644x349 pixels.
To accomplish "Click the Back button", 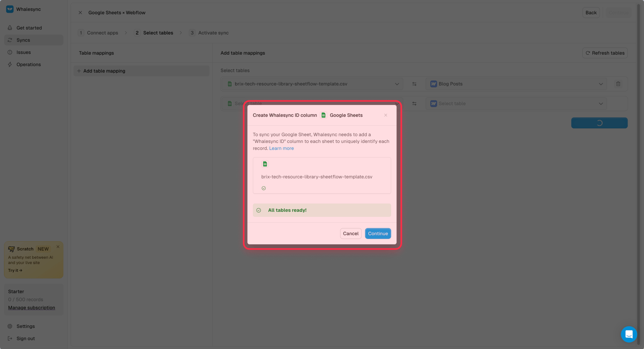I will point(591,13).
